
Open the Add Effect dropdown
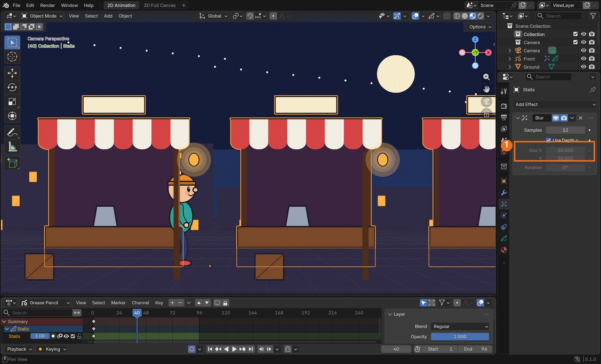(x=555, y=105)
